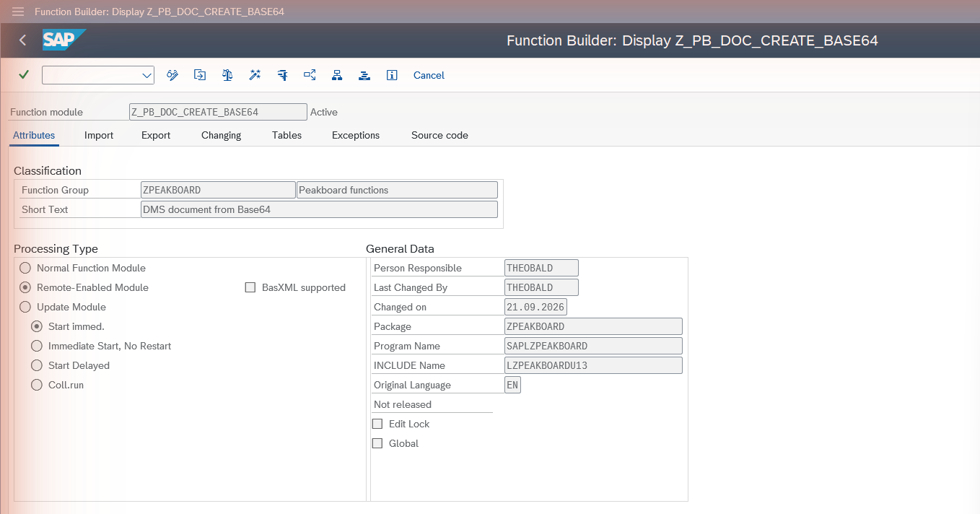The image size is (980, 514).
Task: Click the Program Name field SAPLZPEAKBOARD
Action: tap(593, 346)
